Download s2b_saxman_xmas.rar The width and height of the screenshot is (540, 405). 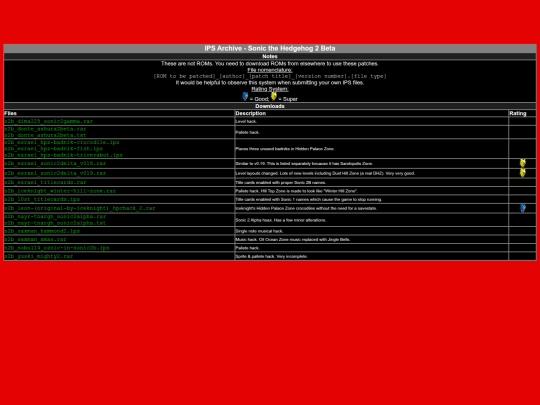click(x=35, y=239)
